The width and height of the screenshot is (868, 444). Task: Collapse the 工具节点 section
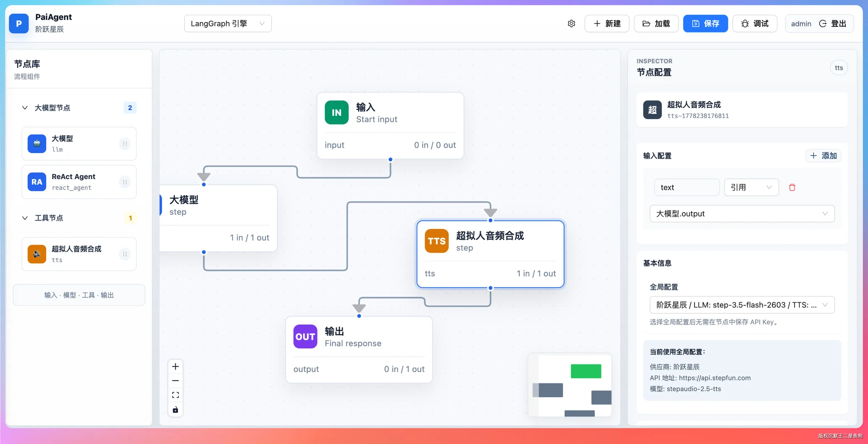pos(25,218)
